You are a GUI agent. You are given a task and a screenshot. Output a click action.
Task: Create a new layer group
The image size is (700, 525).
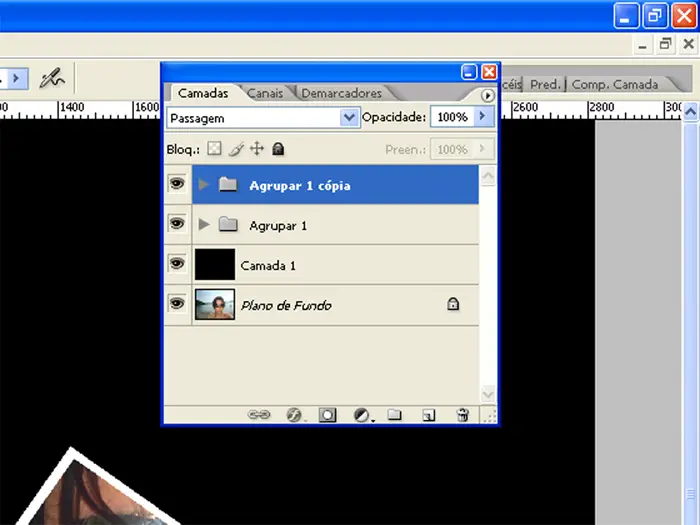394,415
